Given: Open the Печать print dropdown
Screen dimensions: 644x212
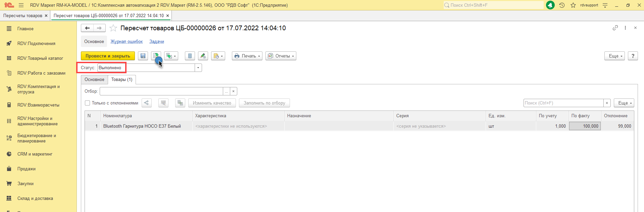Looking at the screenshot, I should [247, 56].
